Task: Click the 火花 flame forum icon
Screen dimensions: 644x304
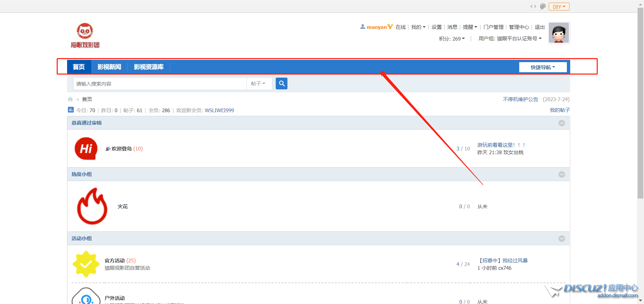Action: click(x=92, y=206)
